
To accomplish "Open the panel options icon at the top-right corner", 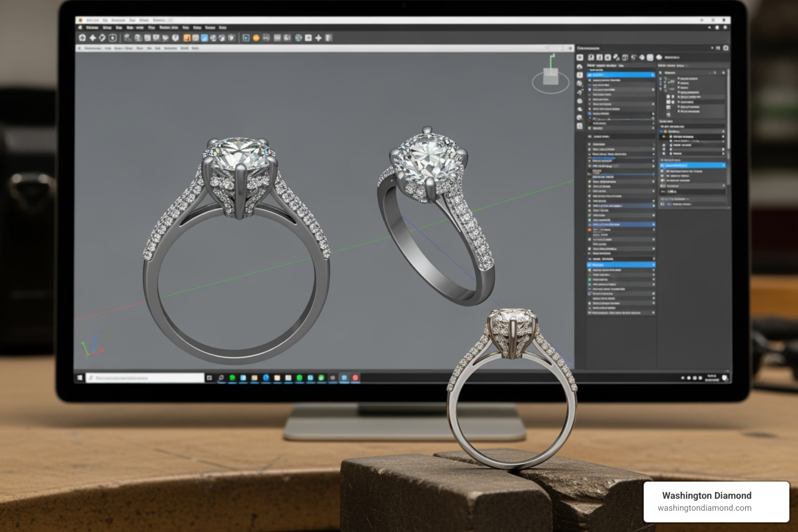I will [725, 48].
